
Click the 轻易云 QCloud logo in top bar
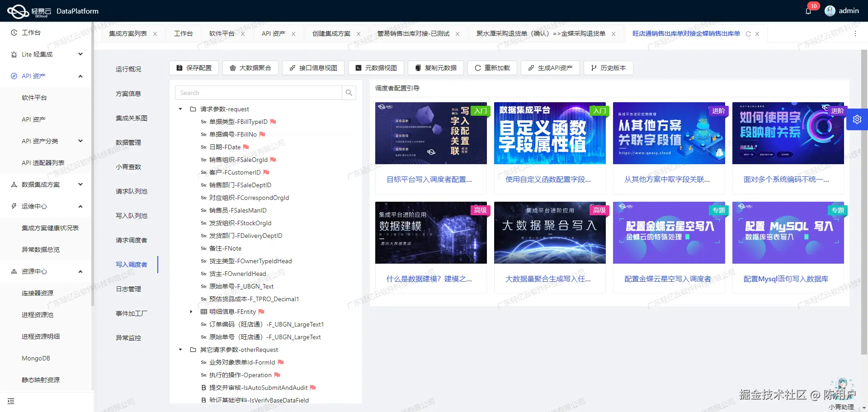pyautogui.click(x=19, y=11)
